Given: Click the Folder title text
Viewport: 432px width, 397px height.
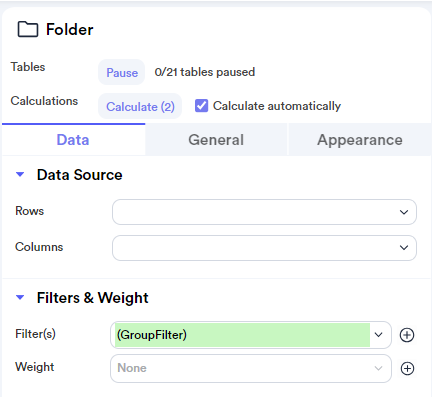Looking at the screenshot, I should pyautogui.click(x=70, y=29).
